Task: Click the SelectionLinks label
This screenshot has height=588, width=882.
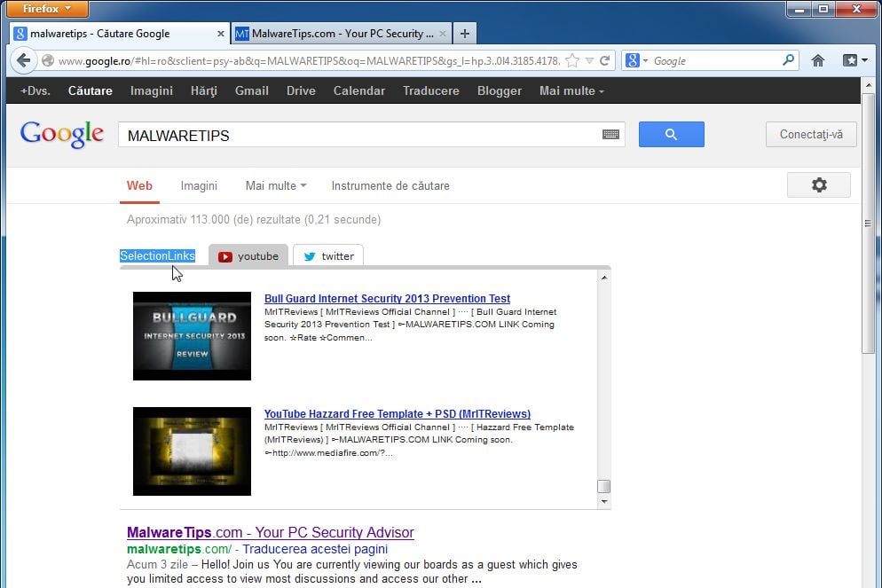Action: [158, 255]
